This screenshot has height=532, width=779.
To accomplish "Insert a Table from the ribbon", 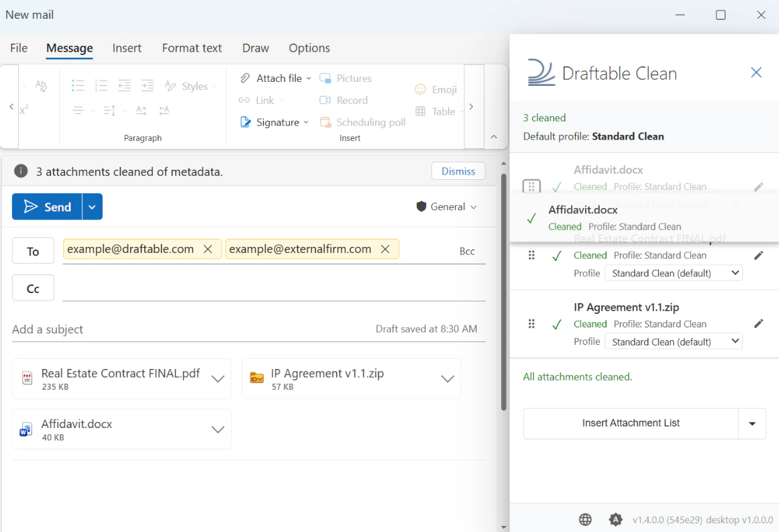I will pyautogui.click(x=435, y=111).
